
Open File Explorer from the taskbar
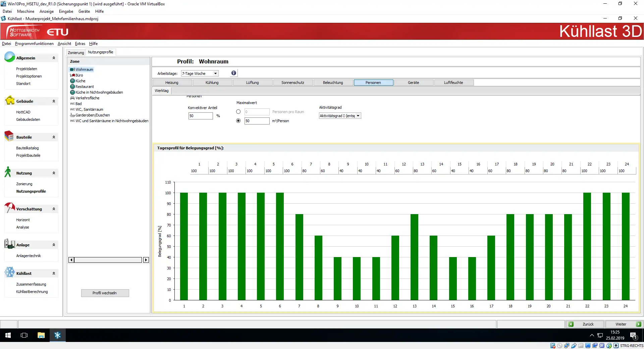pyautogui.click(x=41, y=335)
